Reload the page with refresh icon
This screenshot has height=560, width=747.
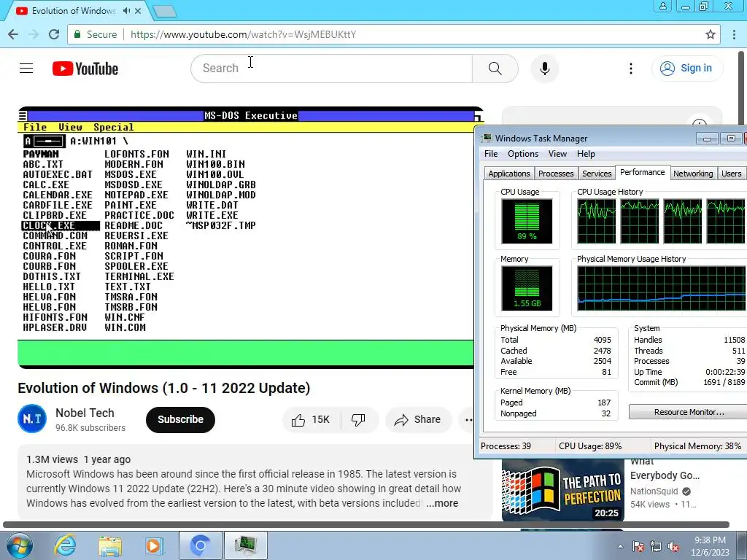tap(54, 34)
